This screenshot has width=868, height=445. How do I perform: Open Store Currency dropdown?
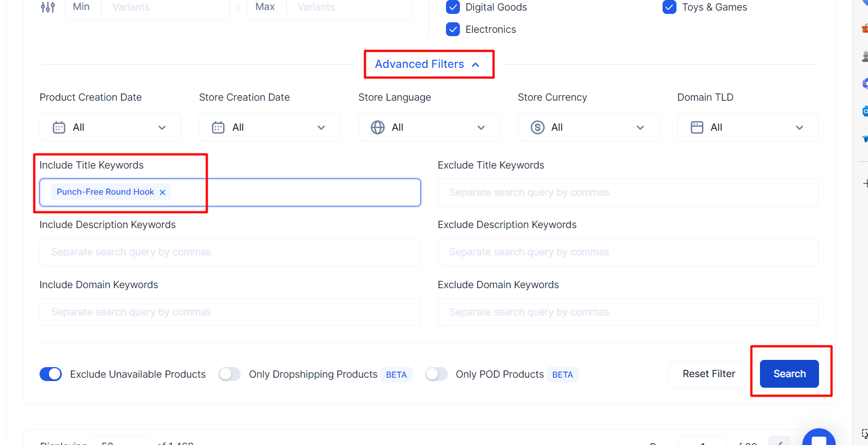(589, 127)
